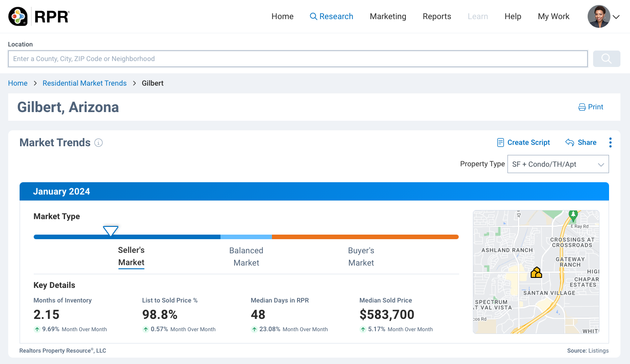The height and width of the screenshot is (364, 630).
Task: Click the Market Trends info icon
Action: pos(98,143)
